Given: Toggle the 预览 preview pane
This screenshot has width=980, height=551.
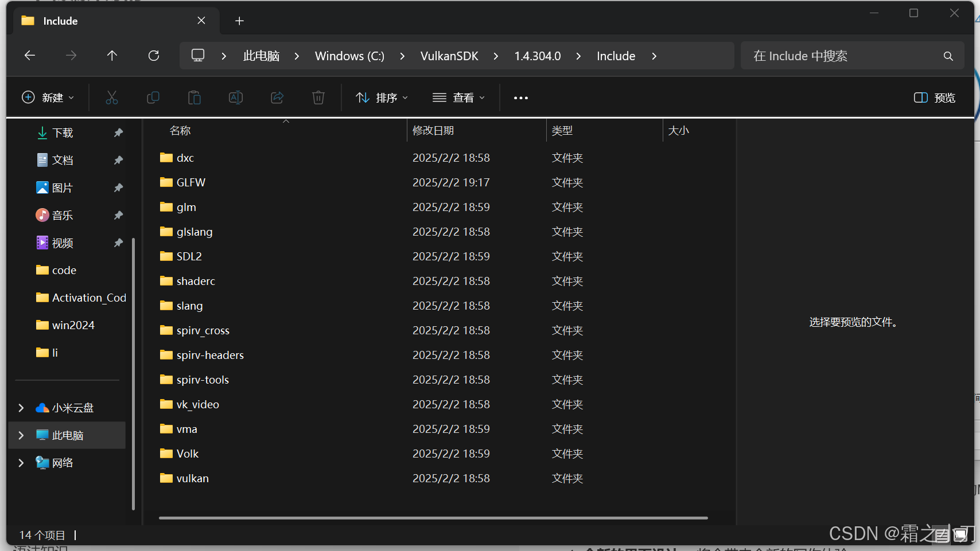Looking at the screenshot, I should pyautogui.click(x=934, y=97).
